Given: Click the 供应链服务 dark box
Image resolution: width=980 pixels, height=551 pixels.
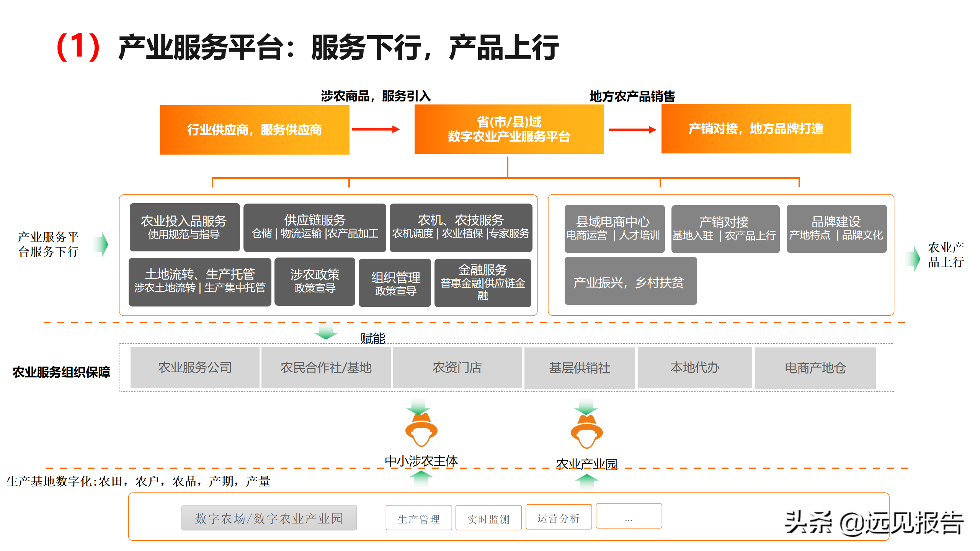Looking at the screenshot, I should pyautogui.click(x=315, y=227).
